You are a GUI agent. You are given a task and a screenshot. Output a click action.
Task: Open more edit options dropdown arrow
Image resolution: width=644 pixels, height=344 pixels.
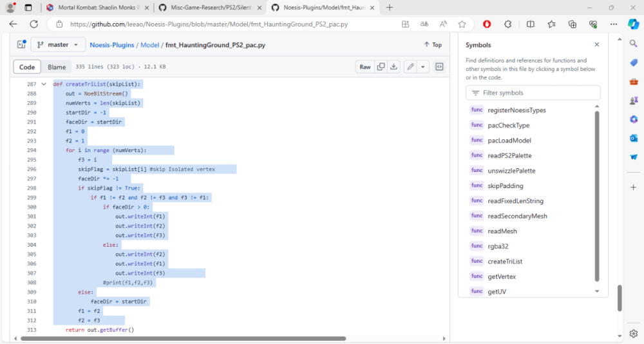coord(422,67)
